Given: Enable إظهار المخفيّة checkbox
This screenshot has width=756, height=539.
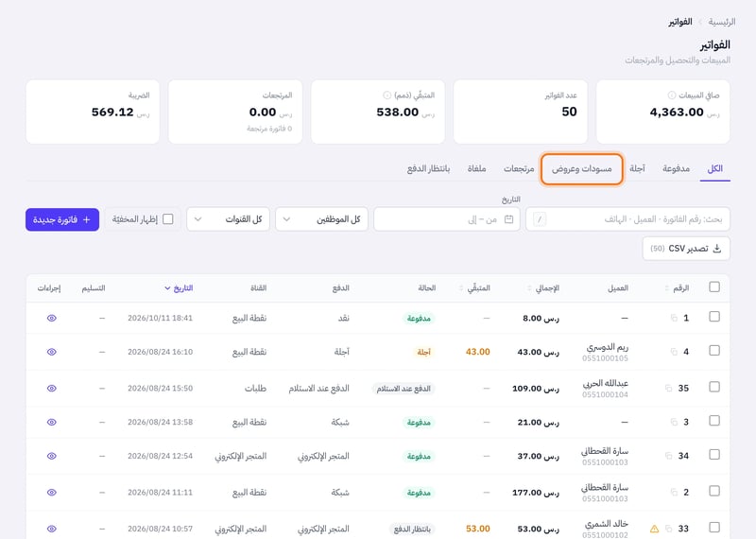Looking at the screenshot, I should click(168, 219).
